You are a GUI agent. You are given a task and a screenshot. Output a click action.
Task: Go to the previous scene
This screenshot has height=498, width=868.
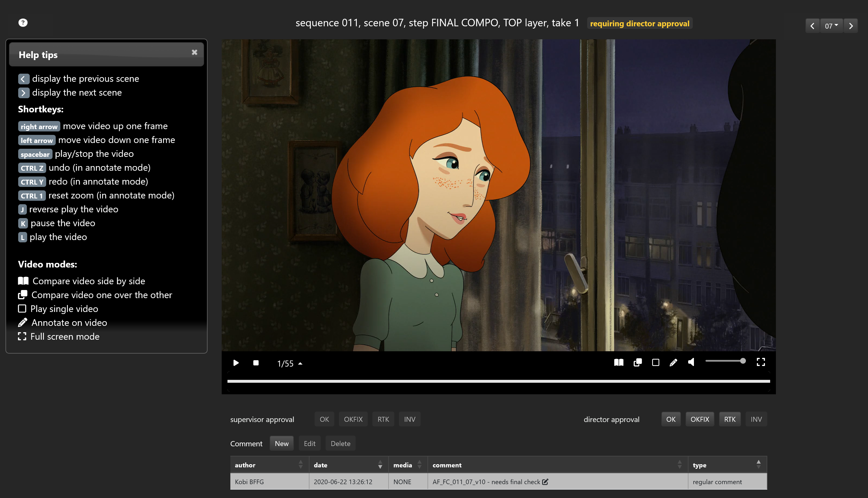pos(812,26)
